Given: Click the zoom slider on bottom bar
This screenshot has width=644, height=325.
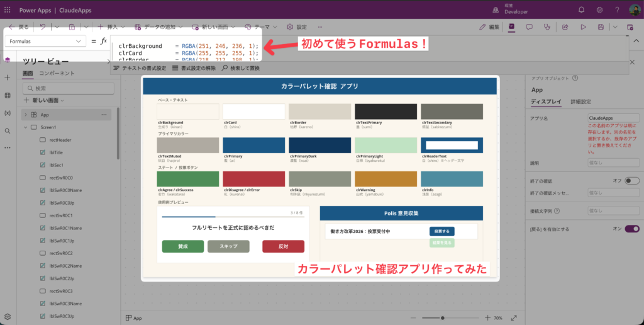Looking at the screenshot, I should click(x=443, y=318).
